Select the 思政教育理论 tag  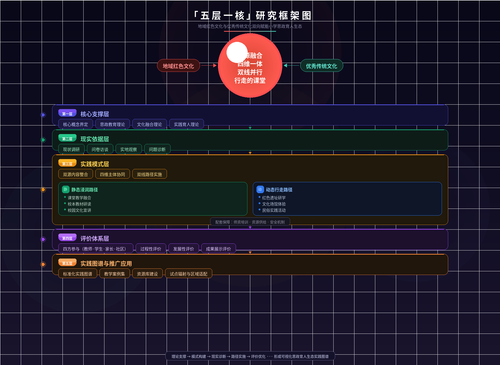(x=113, y=124)
